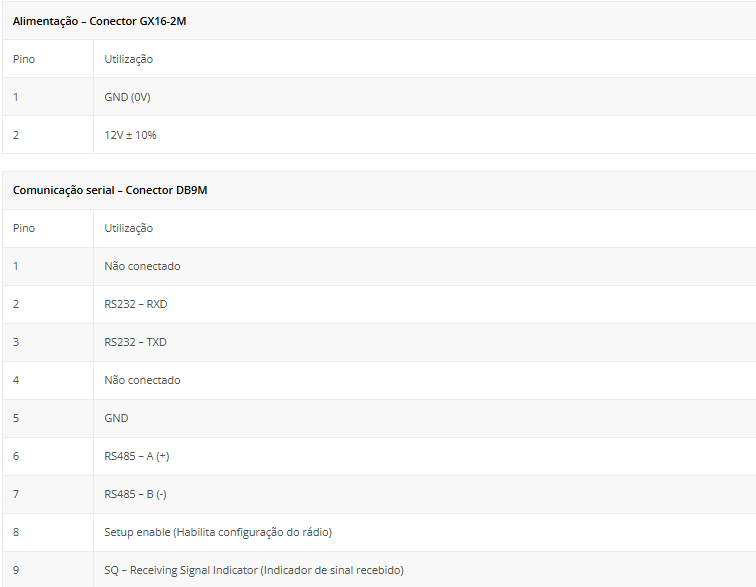Click 'Utilização' header in the DB9M table
The height and width of the screenshot is (587, 756).
(x=128, y=228)
